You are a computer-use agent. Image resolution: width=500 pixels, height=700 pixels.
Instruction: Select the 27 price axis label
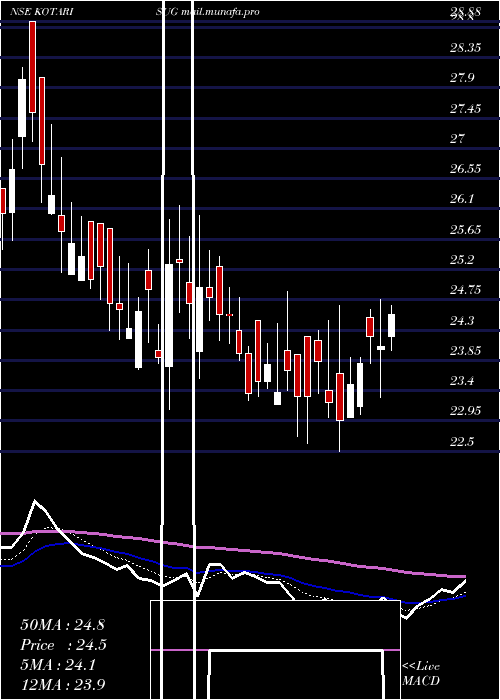point(457,139)
